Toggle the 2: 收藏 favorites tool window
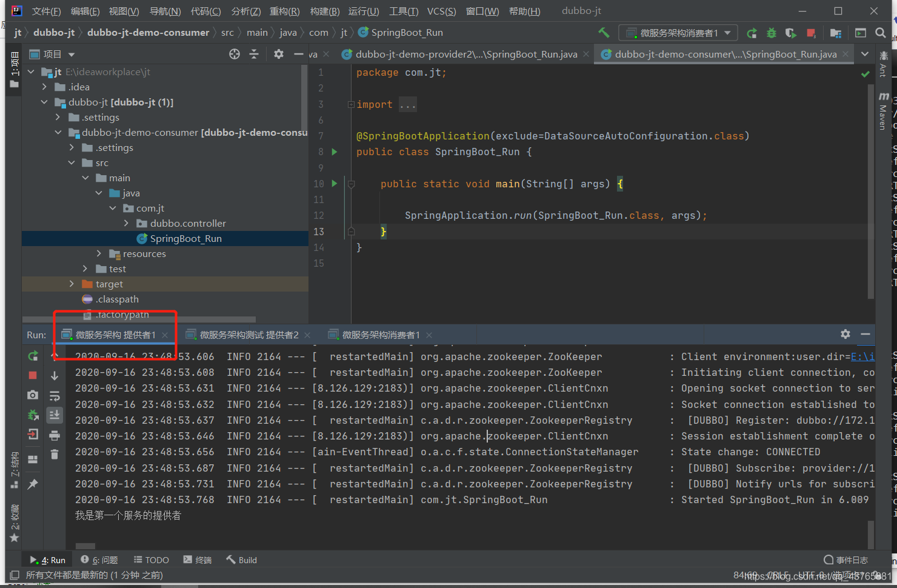This screenshot has height=588, width=897. coord(14,523)
